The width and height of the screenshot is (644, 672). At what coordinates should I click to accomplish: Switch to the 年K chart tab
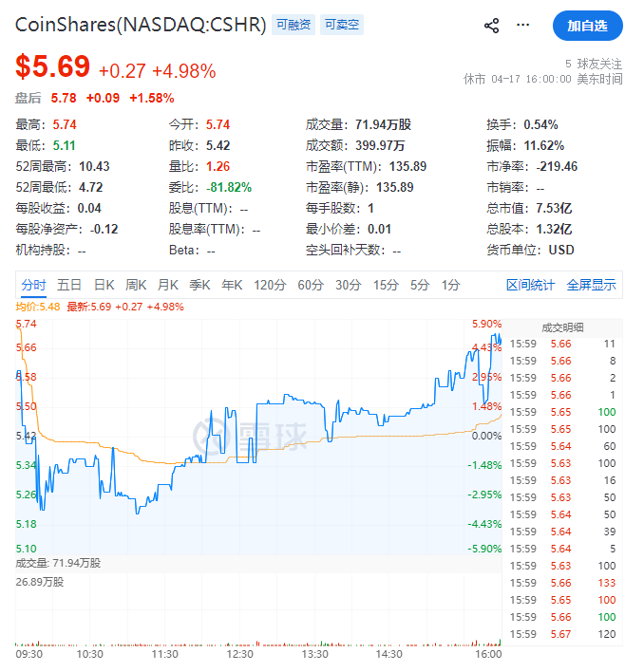[x=232, y=284]
